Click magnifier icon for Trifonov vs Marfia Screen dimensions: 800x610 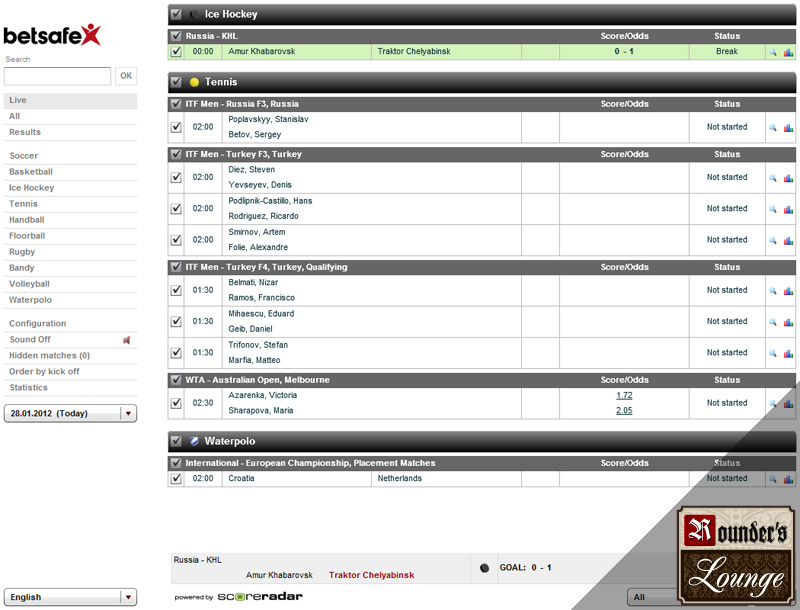click(x=773, y=353)
